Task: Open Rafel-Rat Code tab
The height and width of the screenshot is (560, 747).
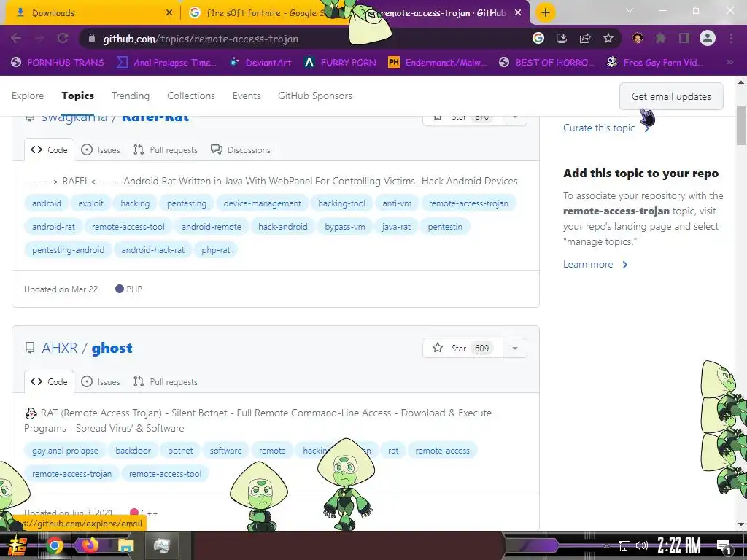Action: click(49, 150)
